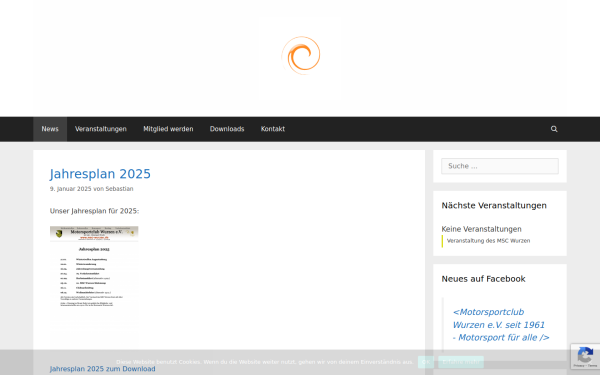The width and height of the screenshot is (600, 375).
Task: Click the date 9. Januar 2025
Action: click(70, 189)
